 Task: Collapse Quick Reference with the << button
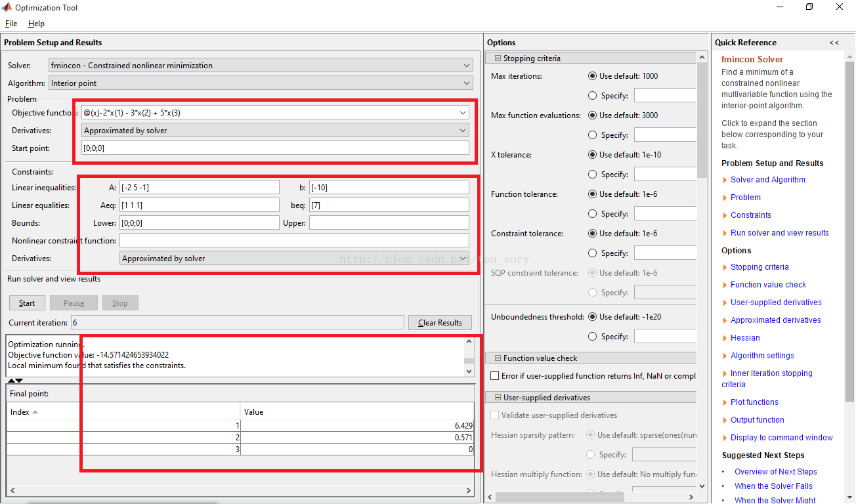point(834,43)
